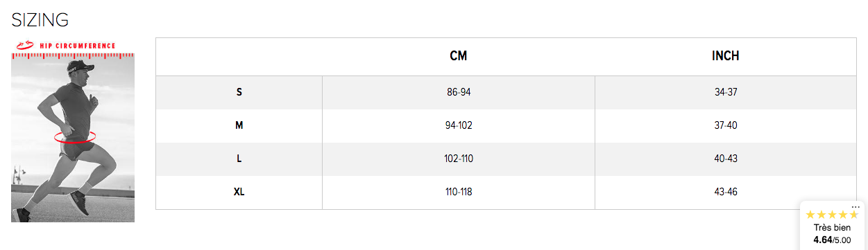Select size M row label

239,125
